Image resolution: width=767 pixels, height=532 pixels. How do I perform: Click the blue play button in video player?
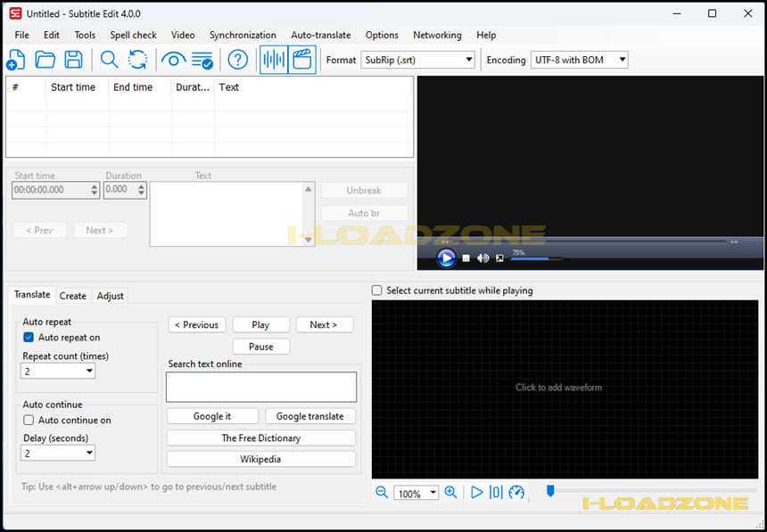click(x=446, y=258)
